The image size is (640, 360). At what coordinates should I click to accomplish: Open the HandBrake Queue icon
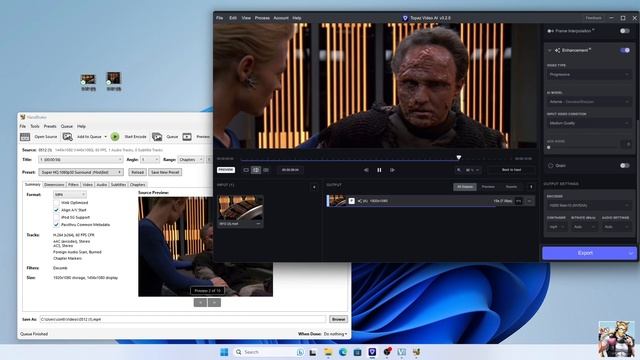pos(157,137)
